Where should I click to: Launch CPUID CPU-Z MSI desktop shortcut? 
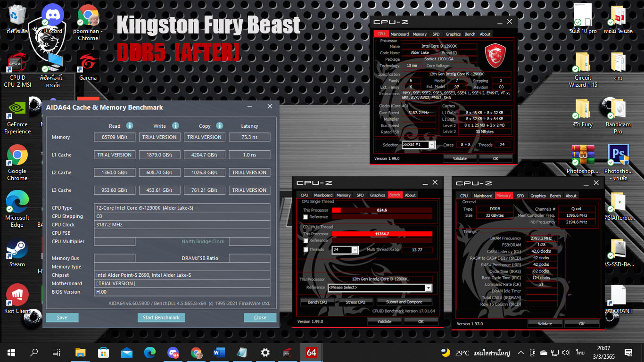coord(17,64)
